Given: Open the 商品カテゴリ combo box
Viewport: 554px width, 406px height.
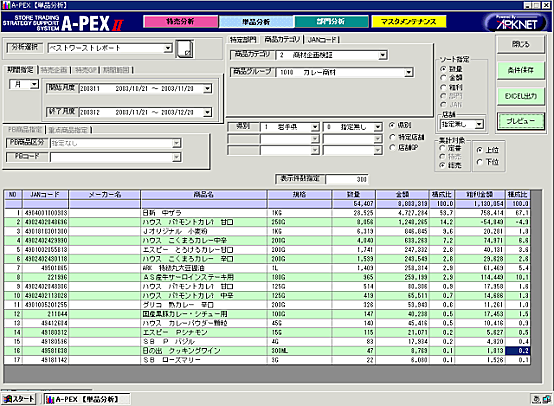Looking at the screenshot, I should pos(382,55).
